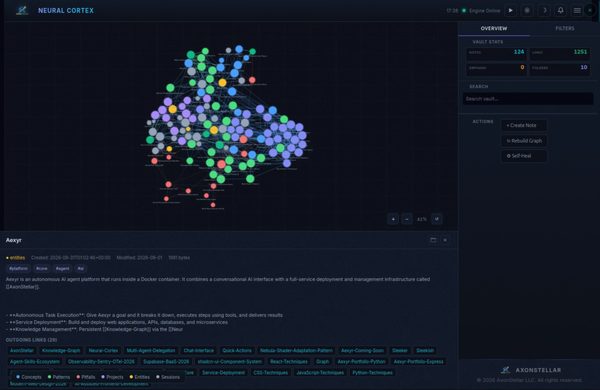
Task: Click the #ai tag
Action: point(80,269)
